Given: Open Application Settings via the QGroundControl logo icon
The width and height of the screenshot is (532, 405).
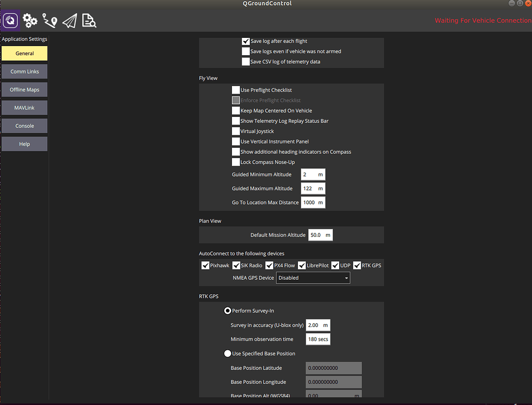Looking at the screenshot, I should coord(10,20).
